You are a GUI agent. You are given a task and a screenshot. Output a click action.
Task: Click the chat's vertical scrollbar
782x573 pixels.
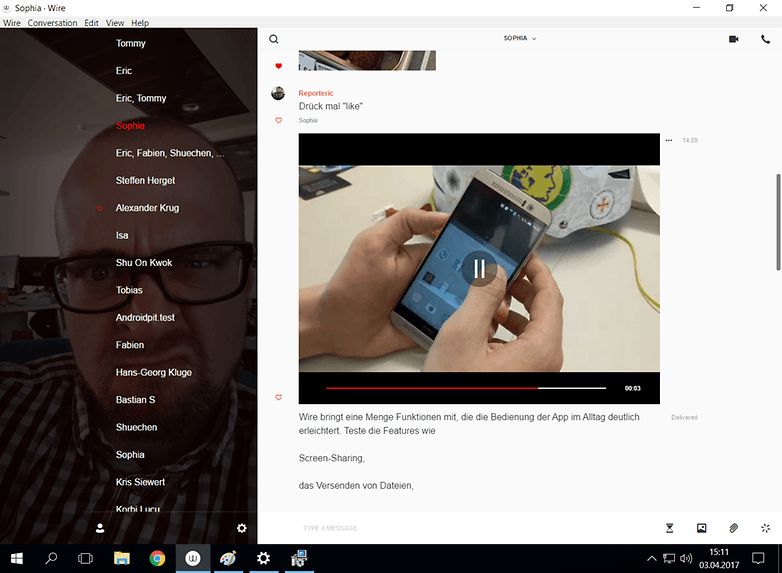pos(778,222)
